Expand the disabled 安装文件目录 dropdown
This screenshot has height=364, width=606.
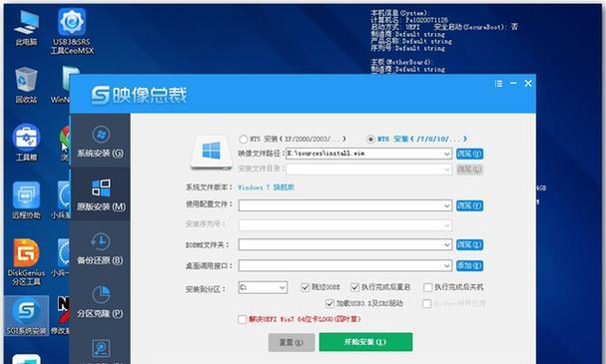(x=447, y=170)
